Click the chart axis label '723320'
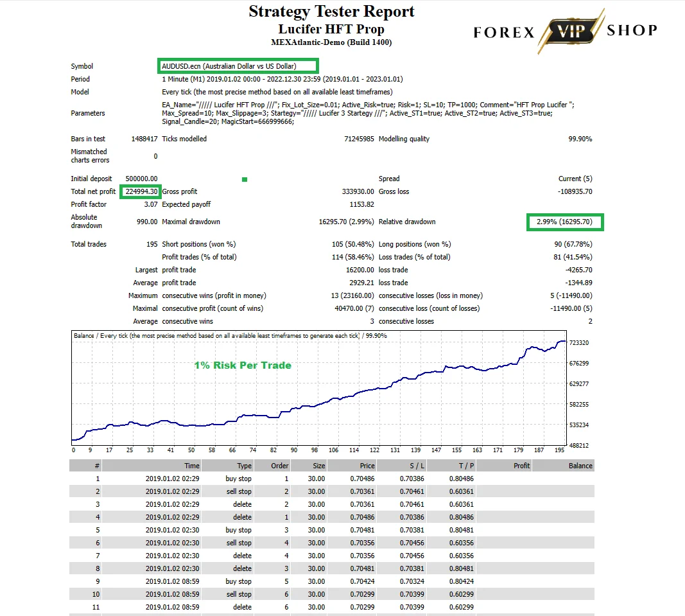Image resolution: width=685 pixels, height=616 pixels. click(579, 343)
